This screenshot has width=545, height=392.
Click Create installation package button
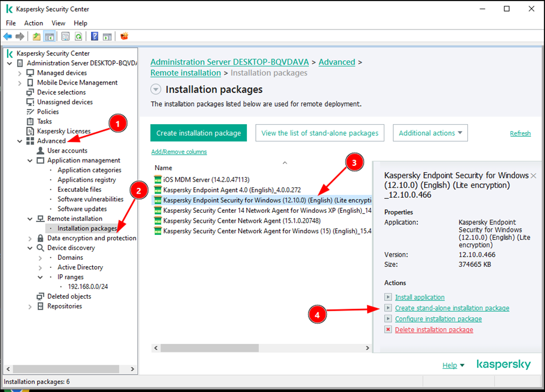pyautogui.click(x=199, y=133)
